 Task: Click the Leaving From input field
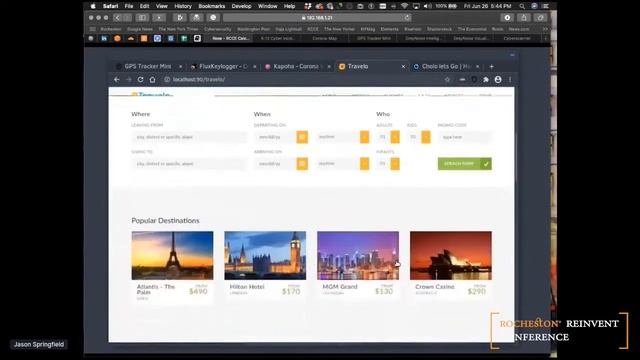(x=189, y=137)
